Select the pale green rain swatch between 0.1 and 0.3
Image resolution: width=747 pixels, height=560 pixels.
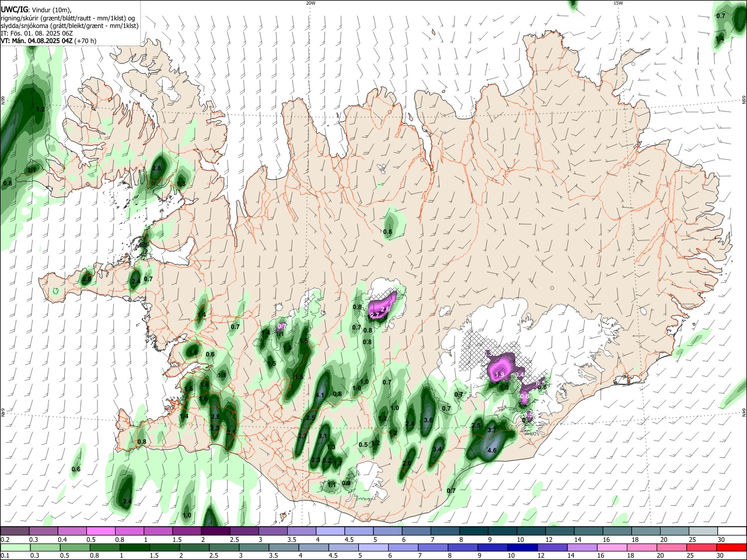(x=14, y=547)
